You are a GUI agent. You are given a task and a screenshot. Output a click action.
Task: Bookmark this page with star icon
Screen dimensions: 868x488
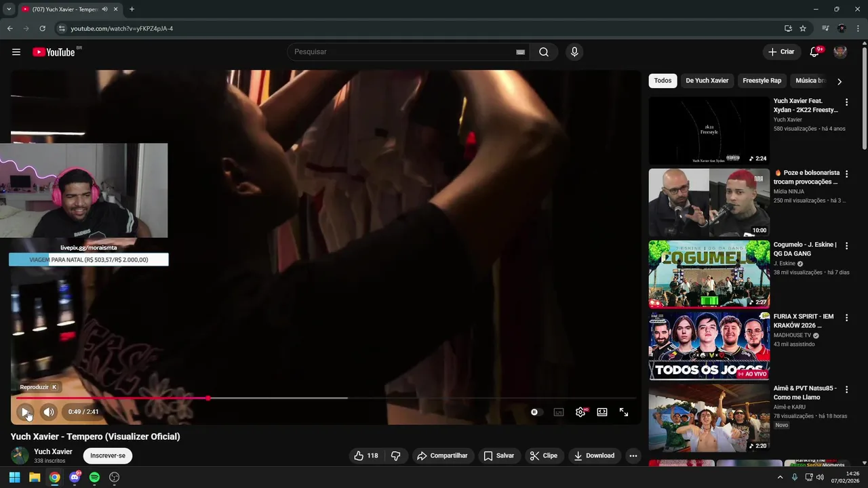point(803,28)
